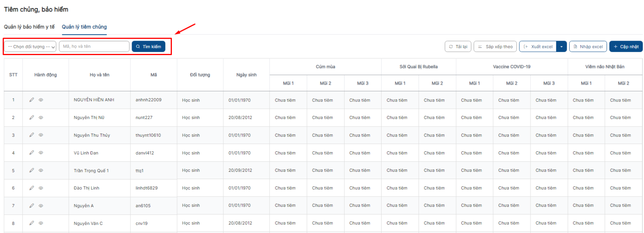Click the Cập nhật button

(626, 47)
